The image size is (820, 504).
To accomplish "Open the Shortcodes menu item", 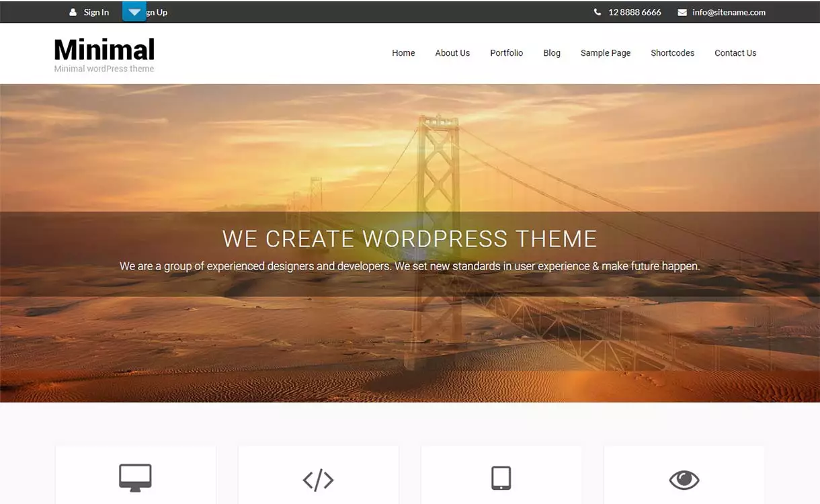I will 672,52.
